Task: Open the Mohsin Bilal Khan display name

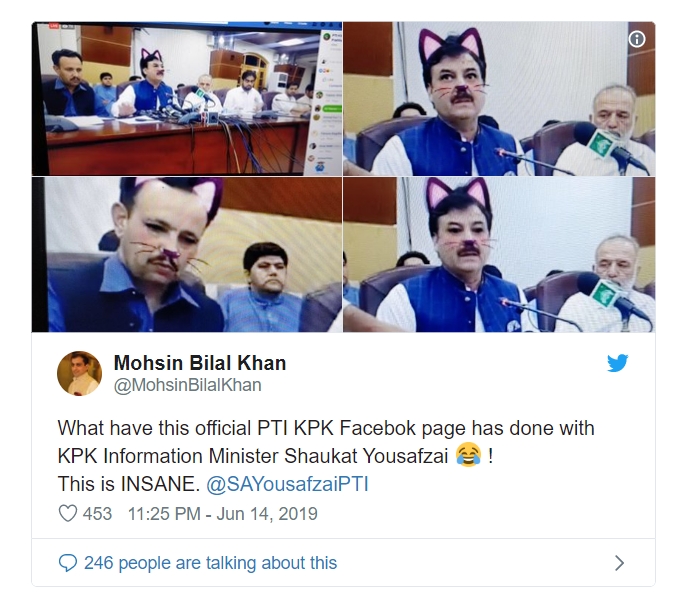Action: click(x=200, y=363)
